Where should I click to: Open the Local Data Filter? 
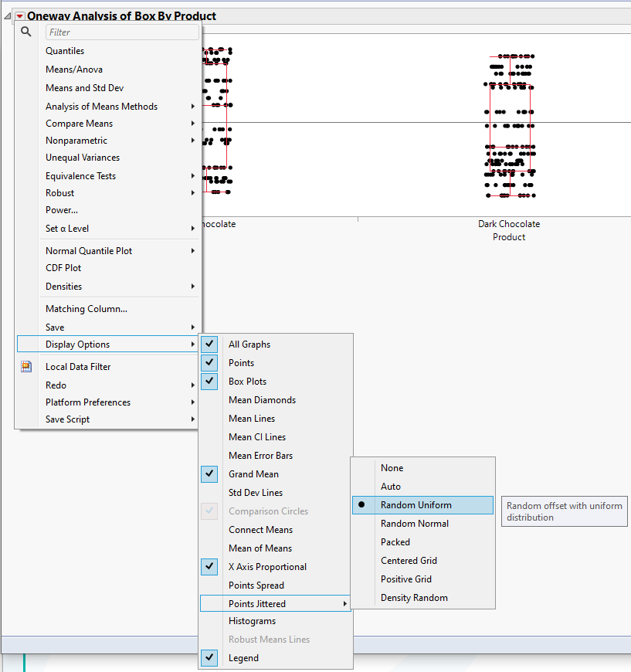(x=79, y=366)
